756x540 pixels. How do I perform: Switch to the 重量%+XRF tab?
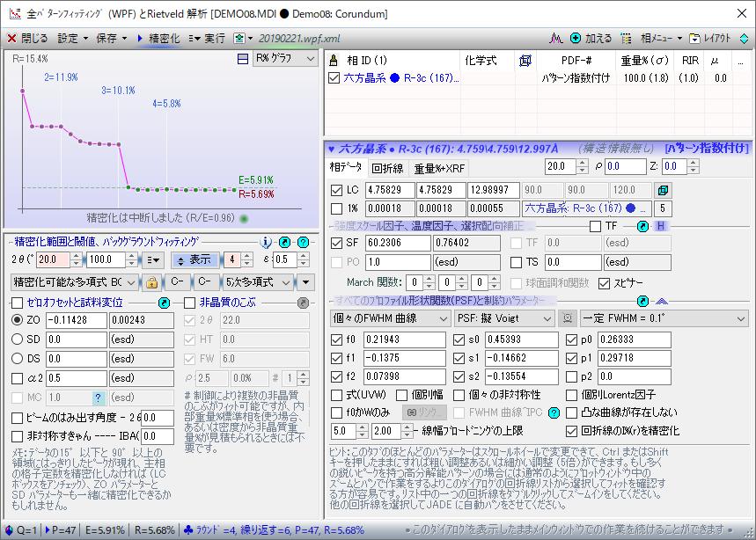pyautogui.click(x=439, y=169)
